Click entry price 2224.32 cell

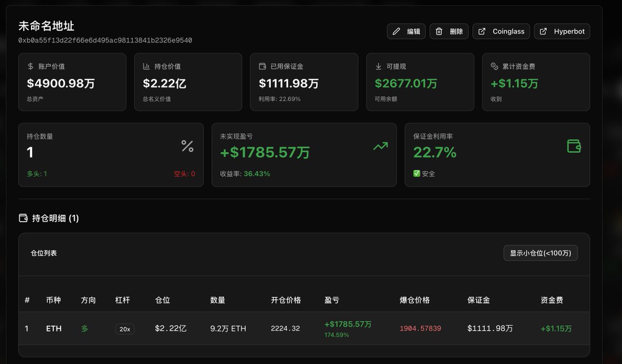point(285,329)
